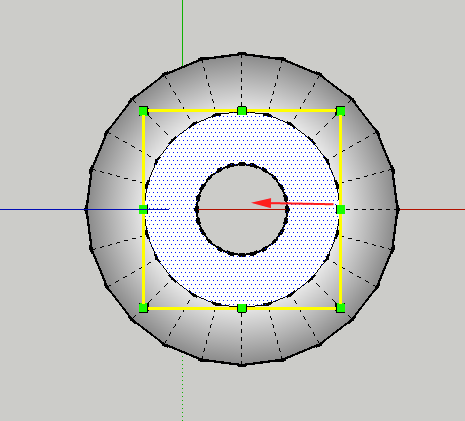Grab the top-left corner scale handle

143,111
